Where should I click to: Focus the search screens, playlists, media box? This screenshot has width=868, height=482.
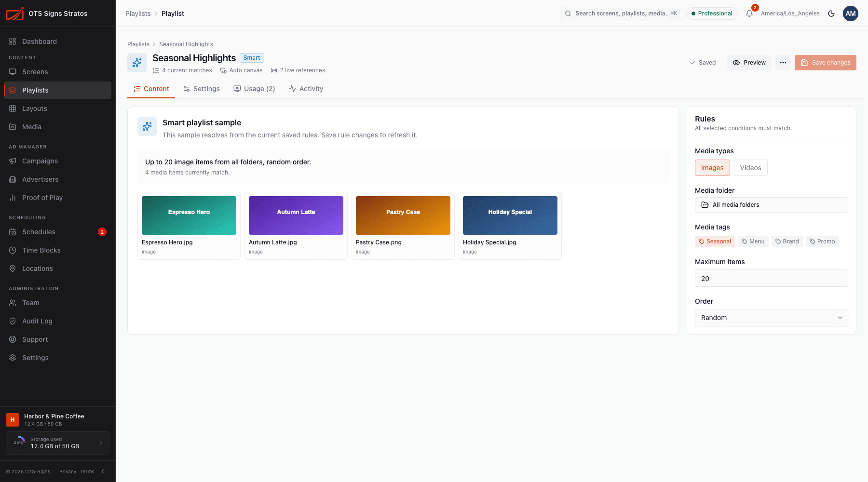621,13
